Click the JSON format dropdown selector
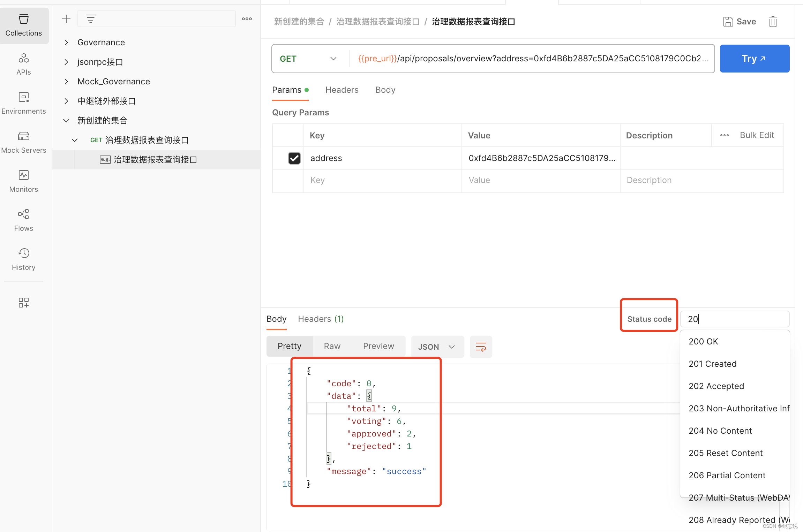Screen dimensions: 803x532 coord(436,345)
